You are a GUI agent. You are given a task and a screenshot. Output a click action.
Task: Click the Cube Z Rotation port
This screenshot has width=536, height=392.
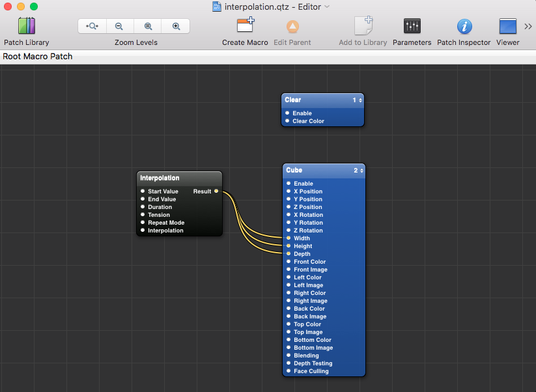(289, 230)
